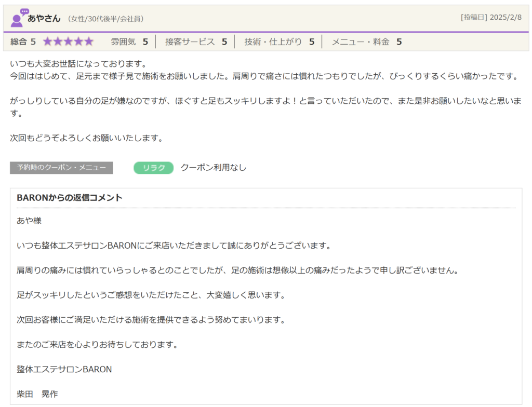Select the 雰囲気 5 rating
The height and width of the screenshot is (407, 532).
pyautogui.click(x=129, y=42)
